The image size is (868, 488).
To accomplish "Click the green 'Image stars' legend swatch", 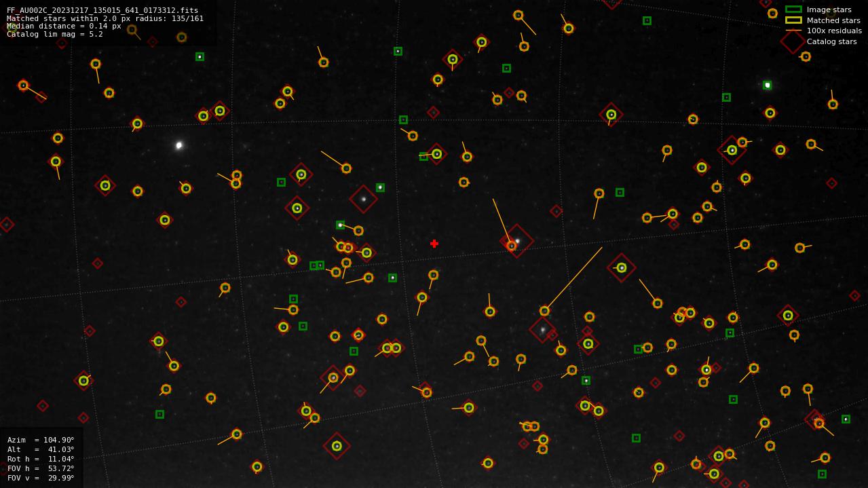I will (x=793, y=10).
